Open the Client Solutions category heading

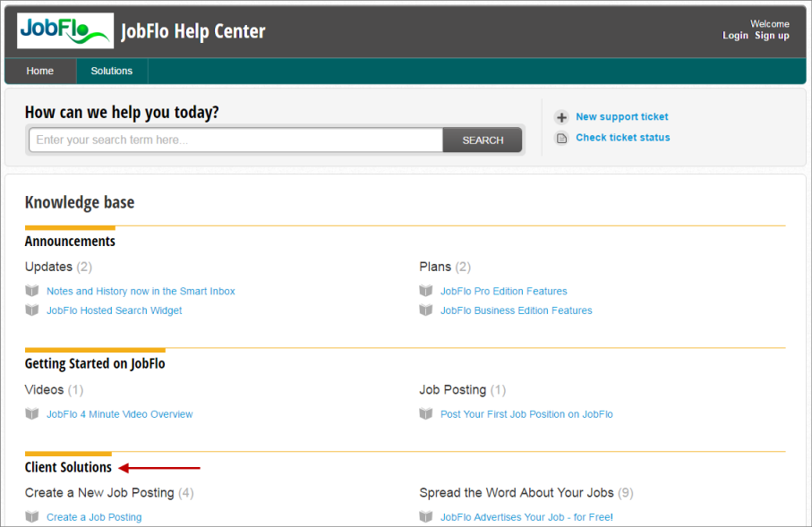68,467
